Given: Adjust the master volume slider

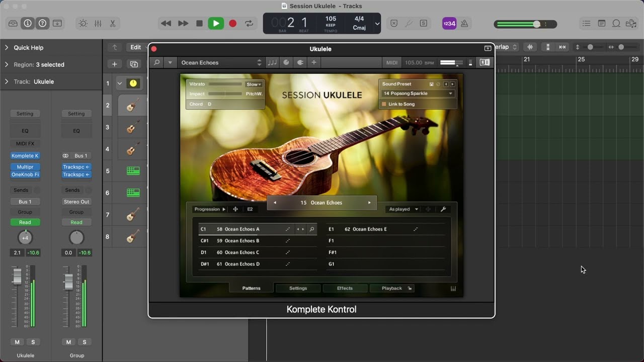Looking at the screenshot, I should [536, 24].
